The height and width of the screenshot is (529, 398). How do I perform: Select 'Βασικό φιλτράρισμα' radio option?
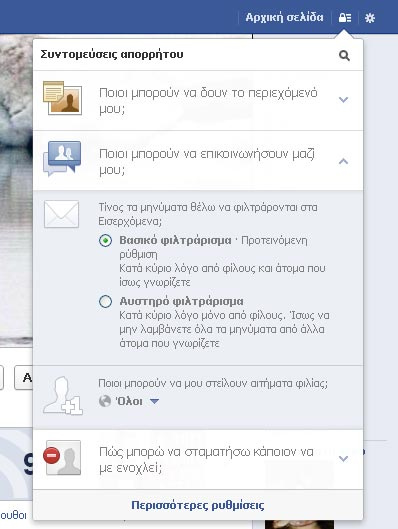point(105,241)
